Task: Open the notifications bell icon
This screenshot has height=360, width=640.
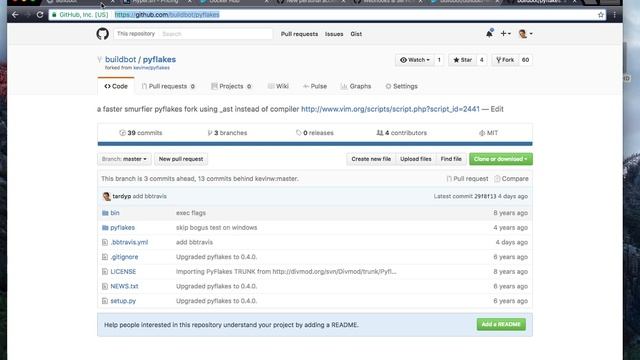Action: tap(489, 34)
